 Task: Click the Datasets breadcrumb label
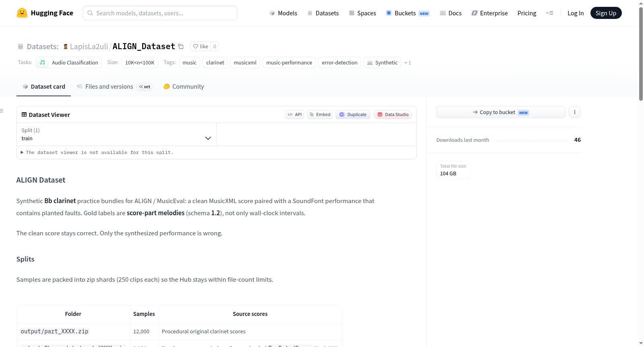(43, 46)
